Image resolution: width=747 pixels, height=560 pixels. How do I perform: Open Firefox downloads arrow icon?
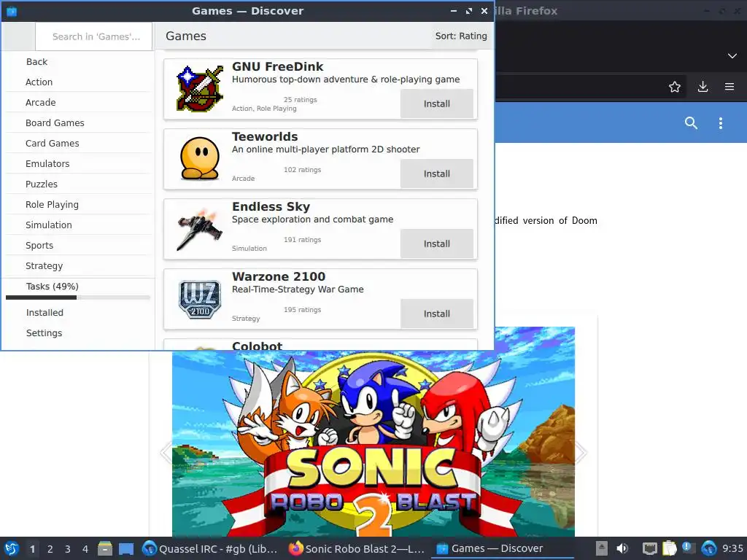(x=703, y=87)
